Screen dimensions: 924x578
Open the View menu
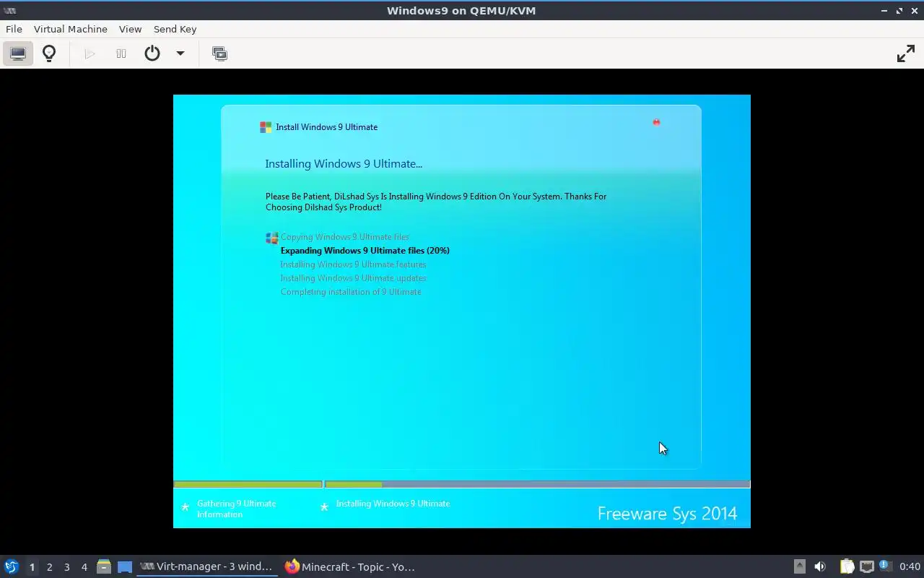click(x=130, y=29)
